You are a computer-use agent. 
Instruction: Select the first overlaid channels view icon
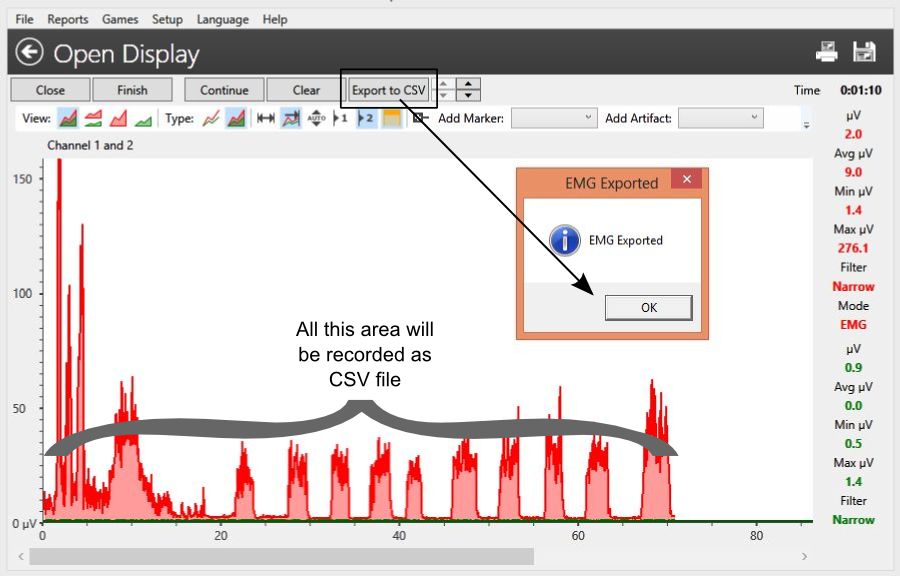68,118
